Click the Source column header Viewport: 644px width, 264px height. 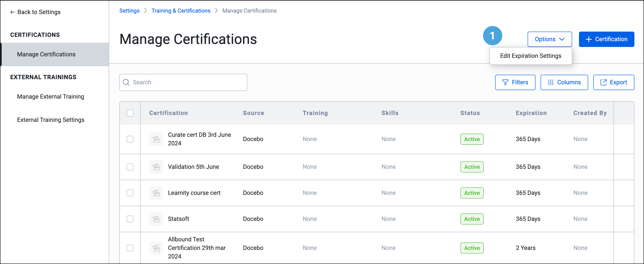(x=253, y=113)
